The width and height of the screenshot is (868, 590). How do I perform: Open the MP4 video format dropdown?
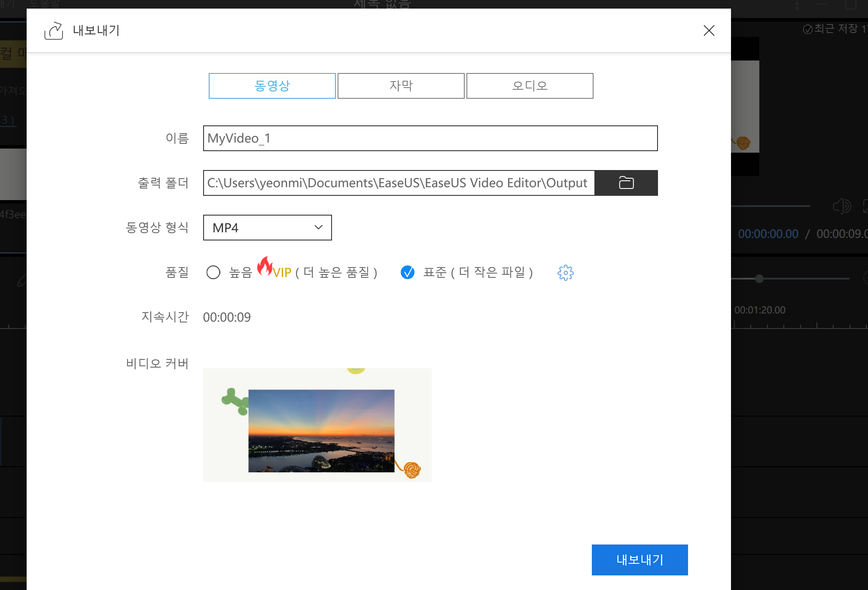(267, 228)
